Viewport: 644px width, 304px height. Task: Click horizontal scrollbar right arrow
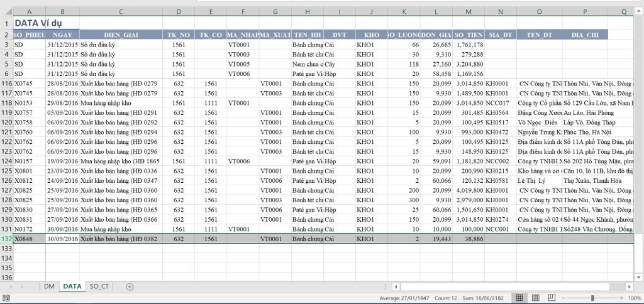(630, 286)
